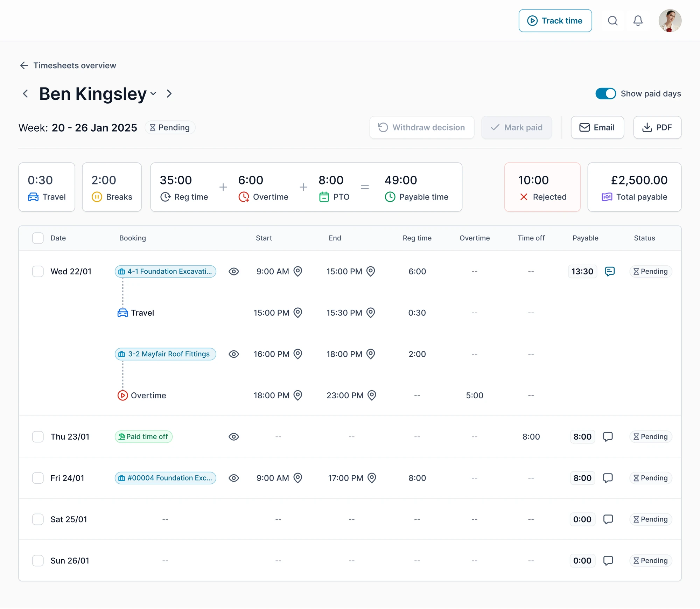The height and width of the screenshot is (609, 700).
Task: View 4-1 Foundation Excavation booking eye icon
Action: pos(234,271)
